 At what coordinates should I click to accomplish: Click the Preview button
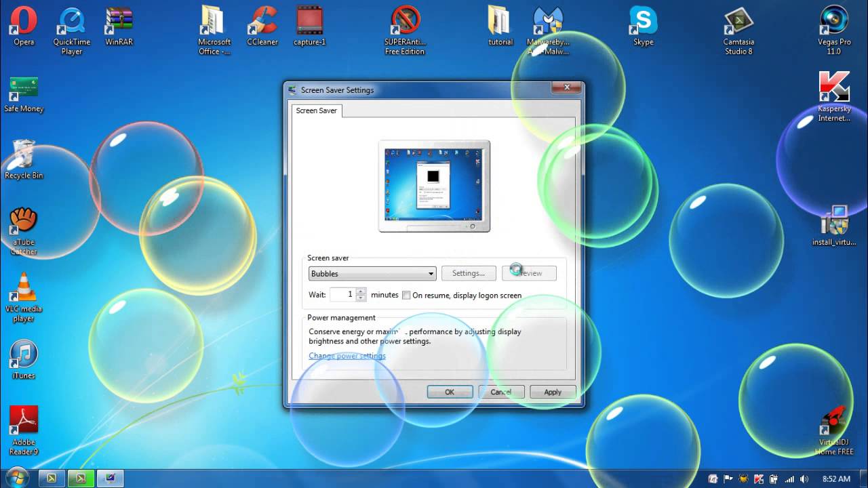pos(530,273)
